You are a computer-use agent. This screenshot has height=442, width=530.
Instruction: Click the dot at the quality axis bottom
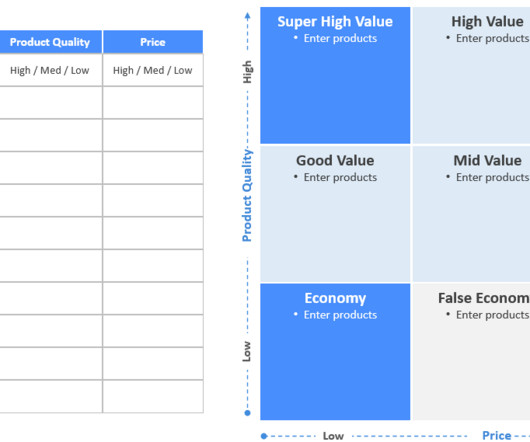tap(247, 413)
